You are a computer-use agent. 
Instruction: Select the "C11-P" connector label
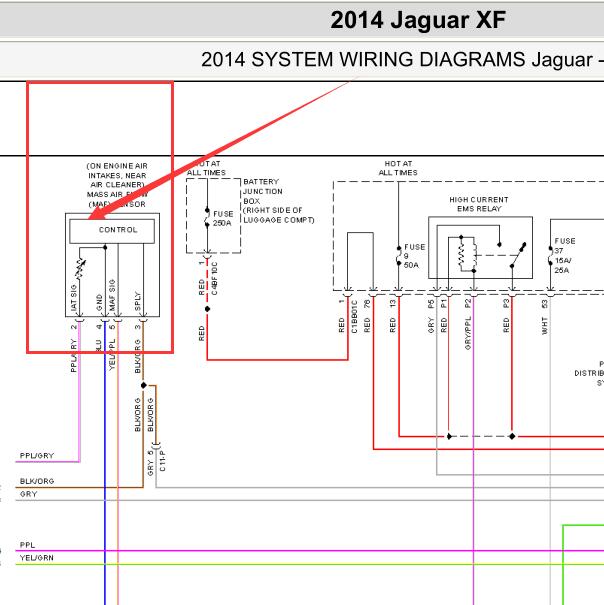click(x=162, y=460)
